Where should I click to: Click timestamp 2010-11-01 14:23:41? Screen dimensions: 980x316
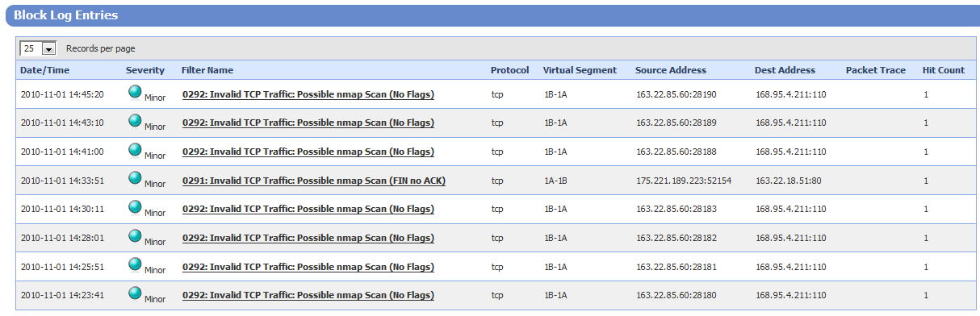62,295
